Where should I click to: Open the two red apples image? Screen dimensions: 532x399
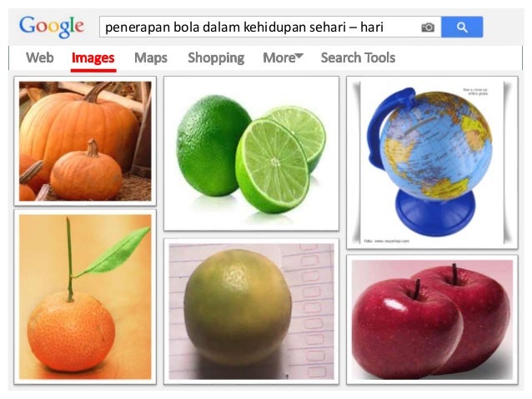[432, 319]
